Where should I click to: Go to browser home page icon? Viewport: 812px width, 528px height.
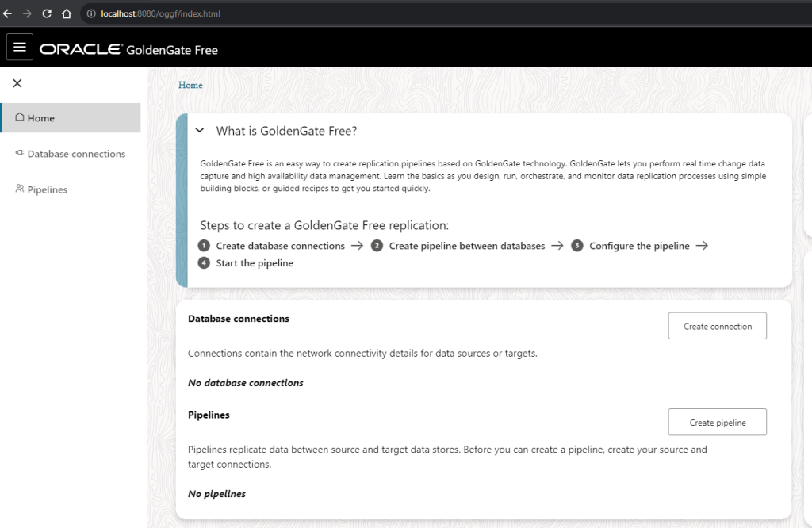(x=67, y=13)
